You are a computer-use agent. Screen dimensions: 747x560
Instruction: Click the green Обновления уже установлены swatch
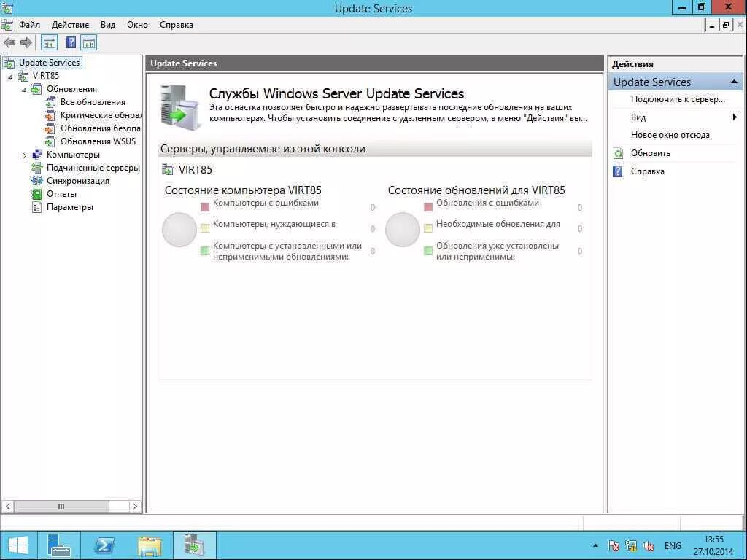427,251
